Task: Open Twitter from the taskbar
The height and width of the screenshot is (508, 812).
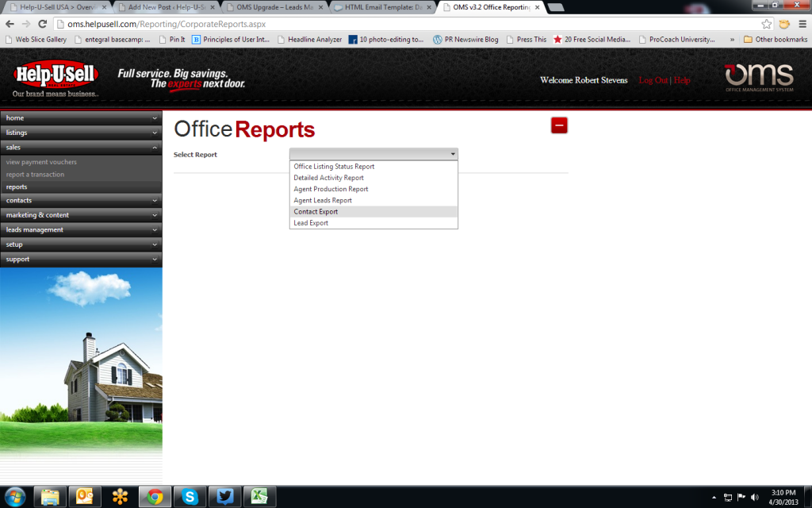Action: point(224,496)
